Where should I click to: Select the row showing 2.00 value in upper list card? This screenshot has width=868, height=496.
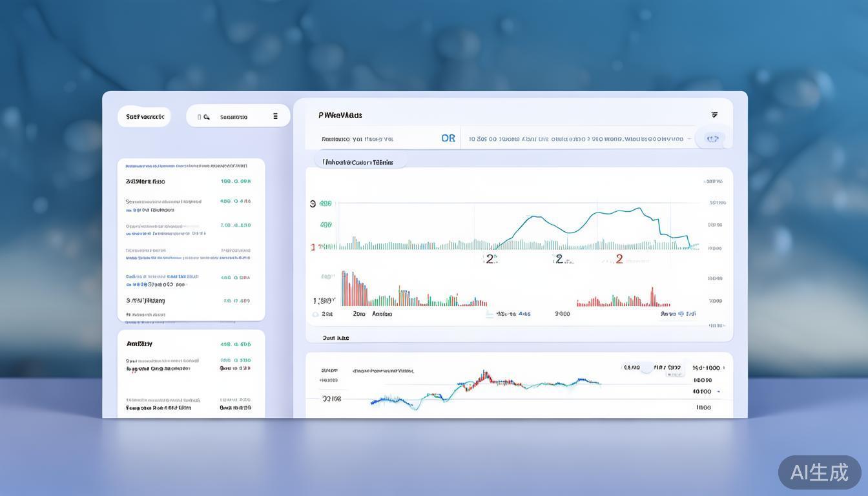point(187,226)
